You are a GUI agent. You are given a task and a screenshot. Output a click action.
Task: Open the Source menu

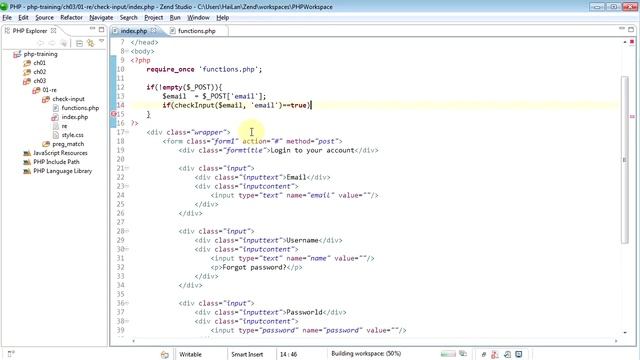44,18
